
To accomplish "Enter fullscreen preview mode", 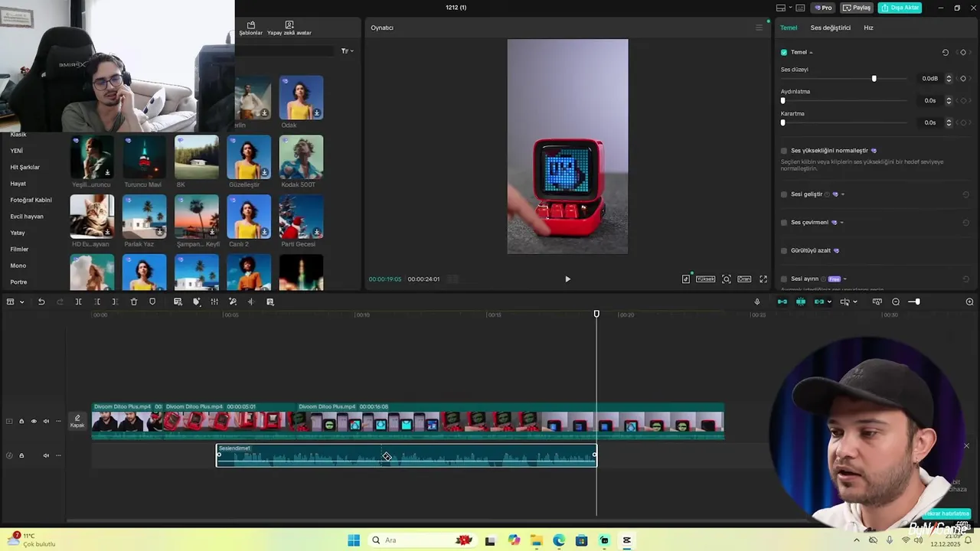I will click(763, 279).
